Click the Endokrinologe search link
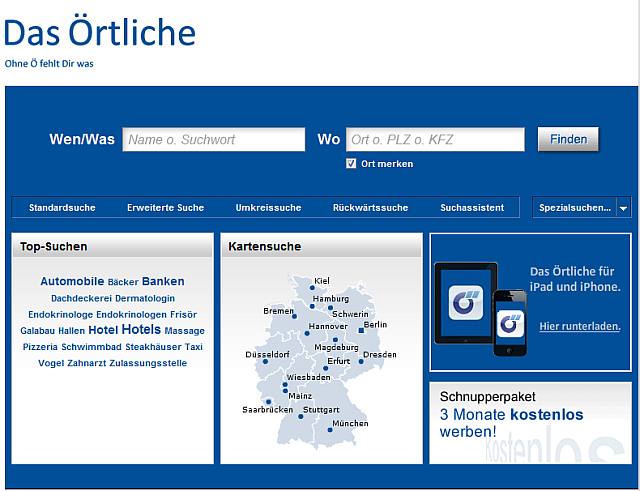Screen dimensions: 640x491 click(60, 315)
